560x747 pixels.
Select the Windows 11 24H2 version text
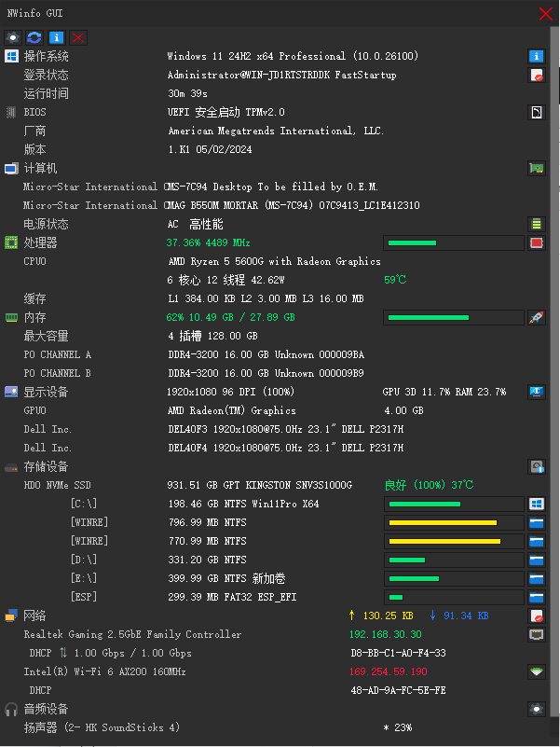tap(293, 56)
